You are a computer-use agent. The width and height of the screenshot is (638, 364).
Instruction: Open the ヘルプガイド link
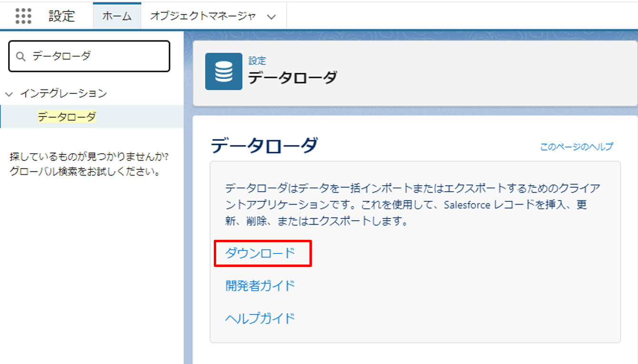(x=260, y=318)
